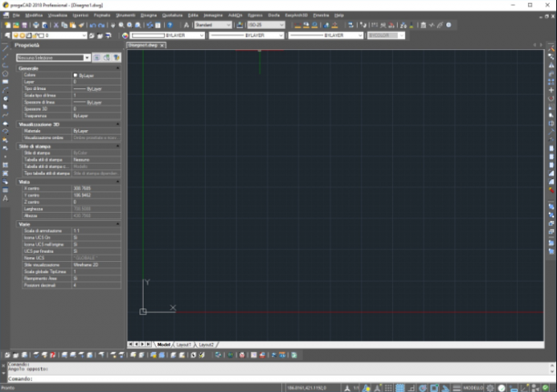Click the Print Preview icon
Image resolution: width=557 pixels, height=392 pixels.
coord(45,25)
